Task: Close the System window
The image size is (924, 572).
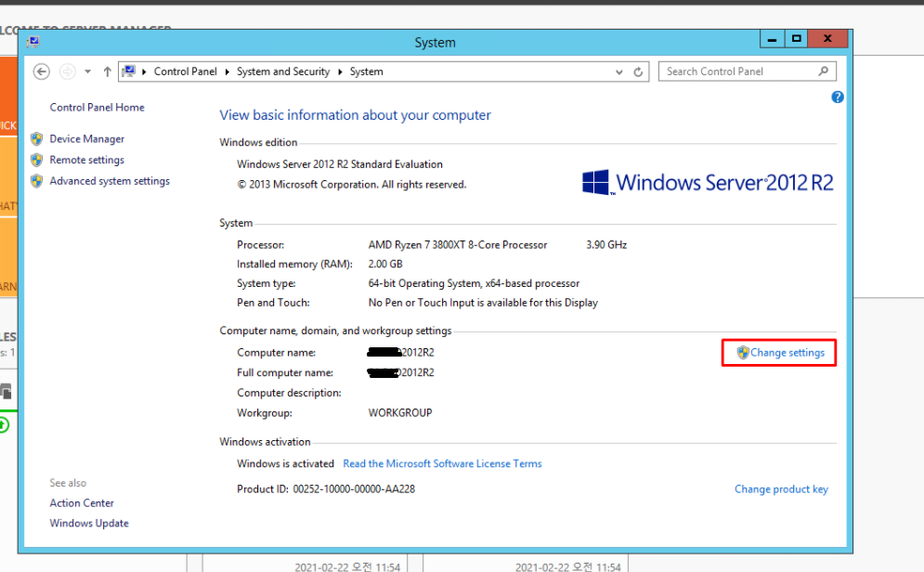Action: [828, 39]
